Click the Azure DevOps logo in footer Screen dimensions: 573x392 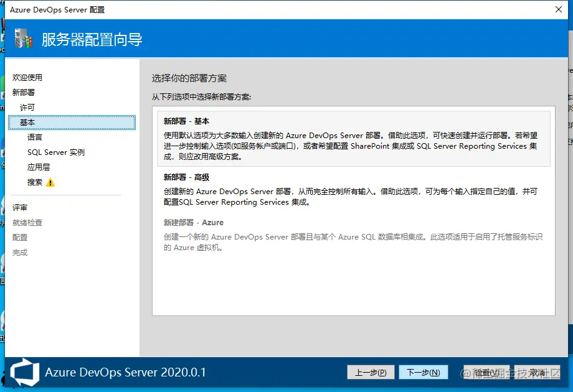(24, 372)
